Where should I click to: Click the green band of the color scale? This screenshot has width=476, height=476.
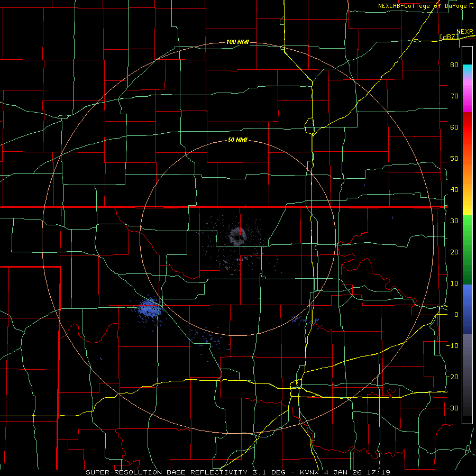[467, 250]
